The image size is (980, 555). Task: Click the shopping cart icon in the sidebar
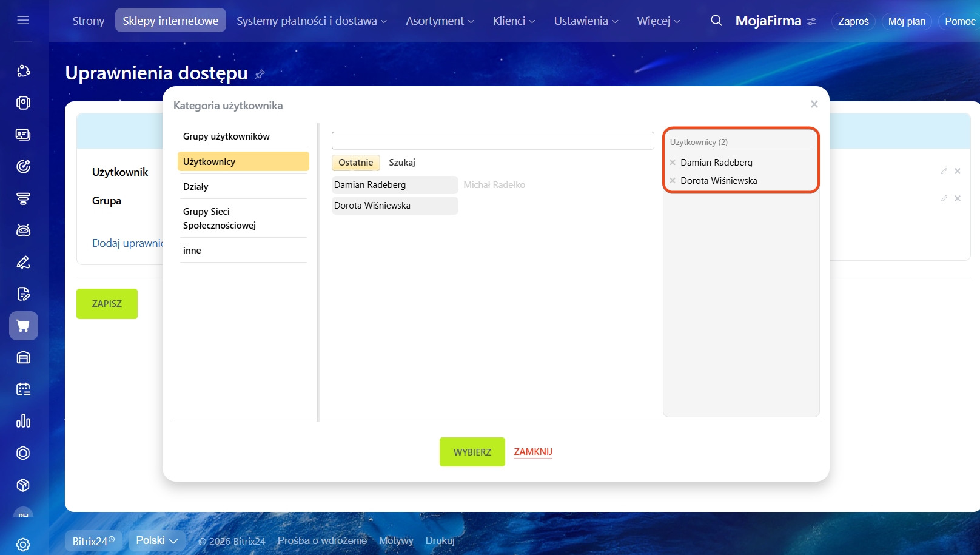24,326
